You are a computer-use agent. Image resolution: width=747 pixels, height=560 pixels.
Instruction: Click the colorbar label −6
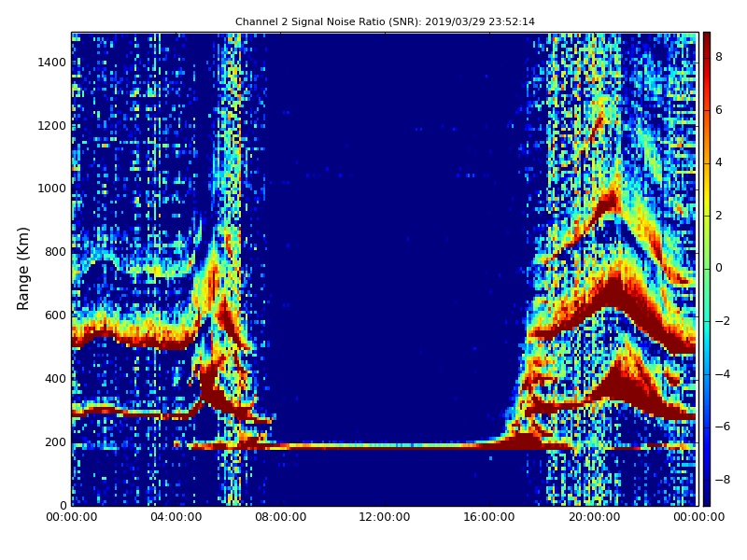(x=723, y=427)
